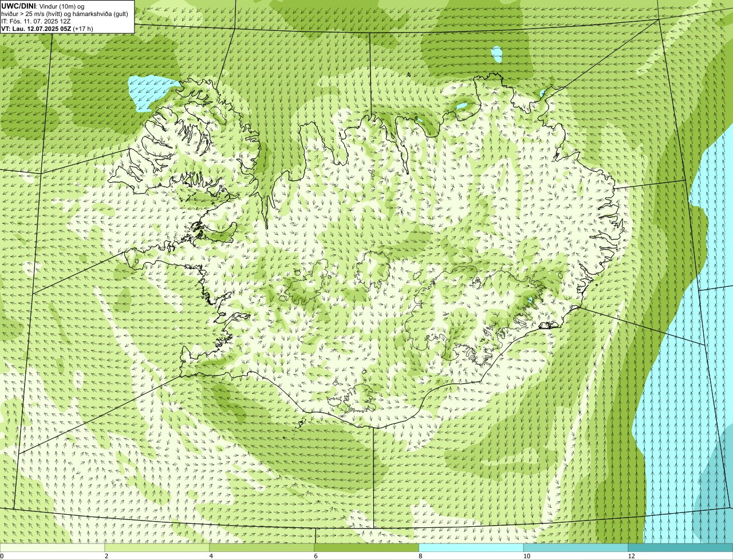733x560 pixels.
Task: Click the pale yellow 0–2 legend segment
Action: pyautogui.click(x=53, y=548)
